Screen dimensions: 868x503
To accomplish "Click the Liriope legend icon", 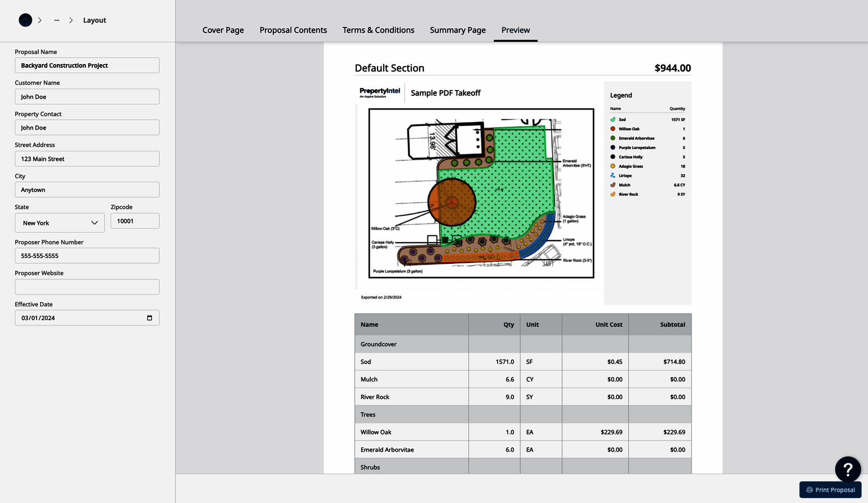I will click(x=613, y=175).
